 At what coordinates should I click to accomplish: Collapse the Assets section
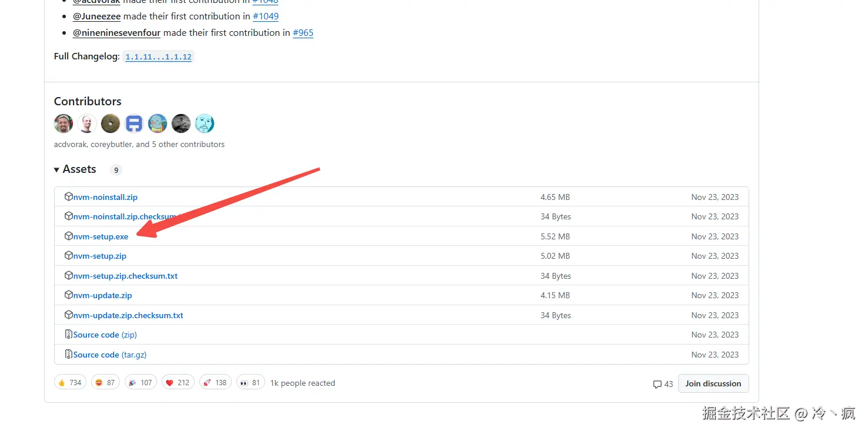(x=75, y=169)
